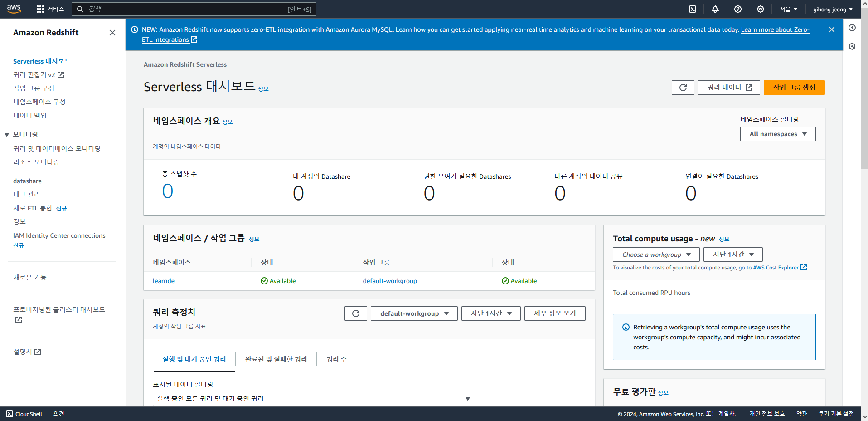This screenshot has width=868, height=421.
Task: Click external link icon under 프로비저닝된 클러스터 대시보드
Action: (x=19, y=320)
